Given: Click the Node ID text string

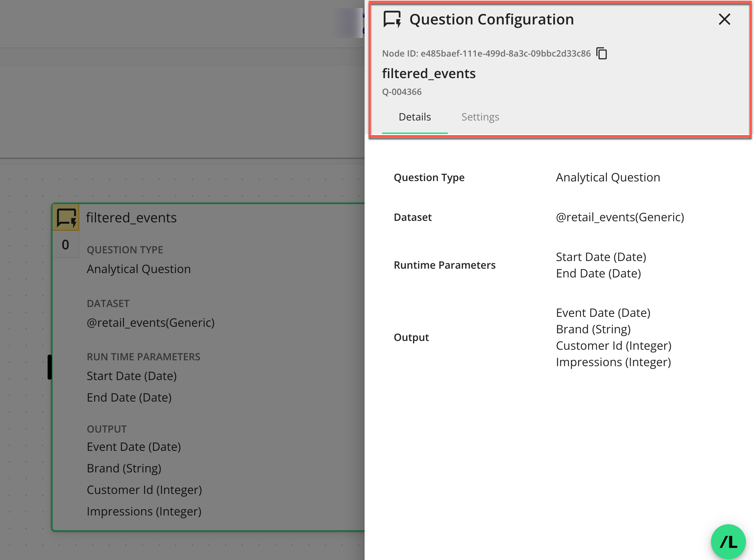Looking at the screenshot, I should coord(486,54).
